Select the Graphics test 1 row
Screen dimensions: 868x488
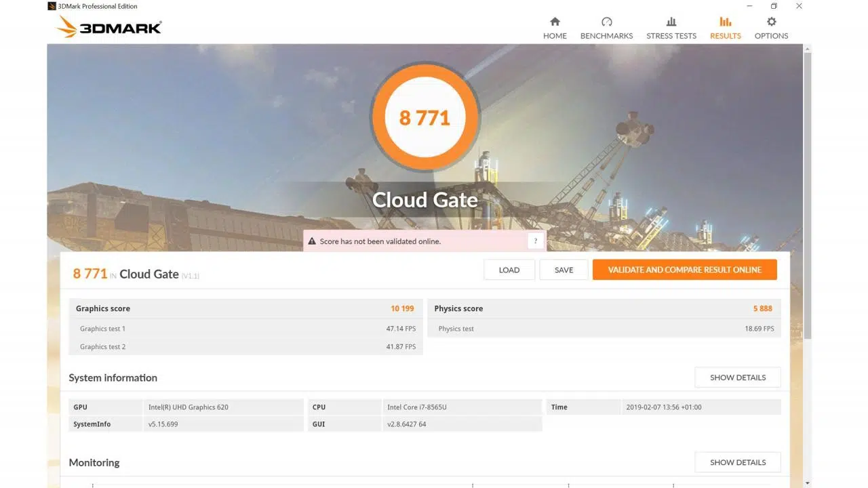[x=246, y=329]
